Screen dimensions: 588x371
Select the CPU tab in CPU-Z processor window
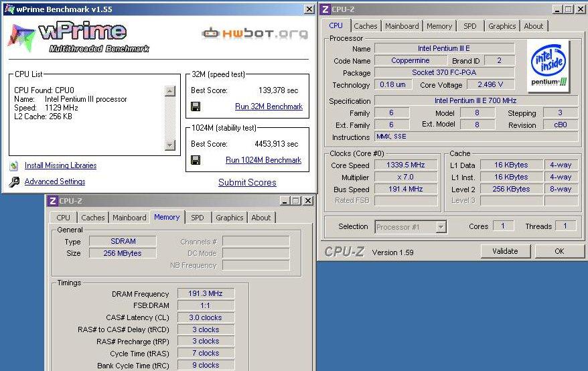pos(336,25)
